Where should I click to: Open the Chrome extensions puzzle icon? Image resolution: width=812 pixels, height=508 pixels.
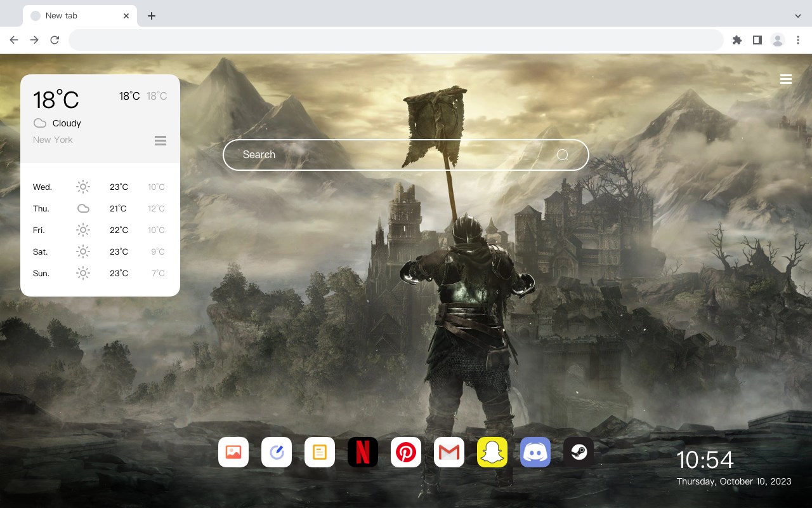(x=737, y=40)
